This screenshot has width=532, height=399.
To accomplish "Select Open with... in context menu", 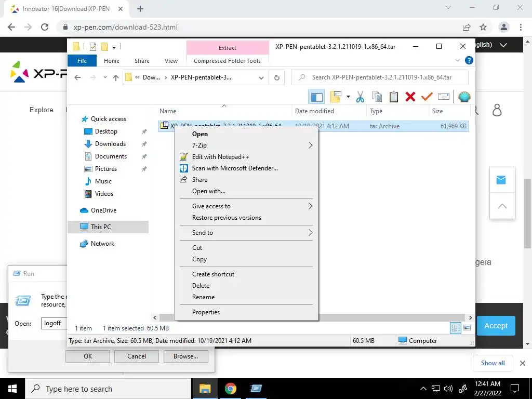I will pos(245,191).
